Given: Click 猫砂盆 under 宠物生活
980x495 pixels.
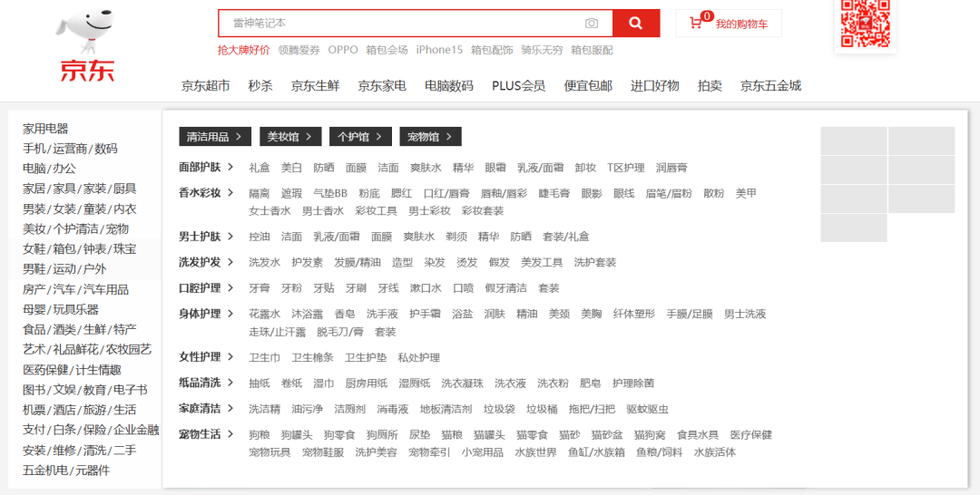Looking at the screenshot, I should point(607,435).
